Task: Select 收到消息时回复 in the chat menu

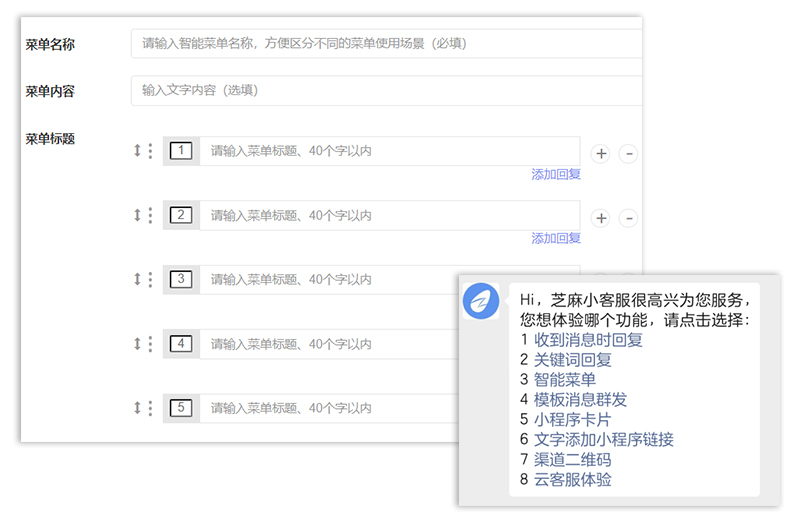Action: pos(588,340)
